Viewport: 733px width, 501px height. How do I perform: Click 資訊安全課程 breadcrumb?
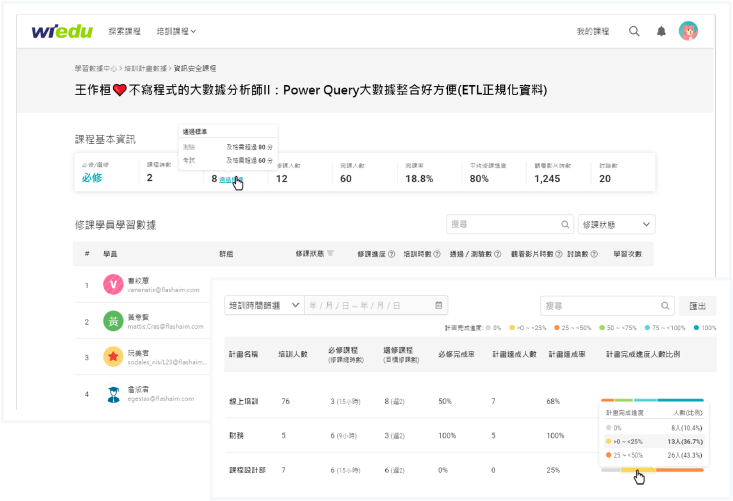pyautogui.click(x=195, y=68)
